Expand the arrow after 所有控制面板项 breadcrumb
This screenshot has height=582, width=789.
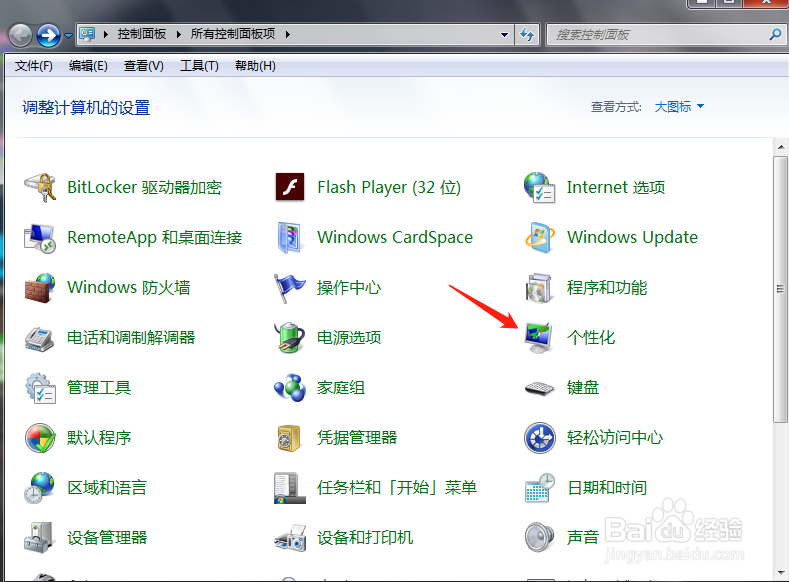coord(287,34)
